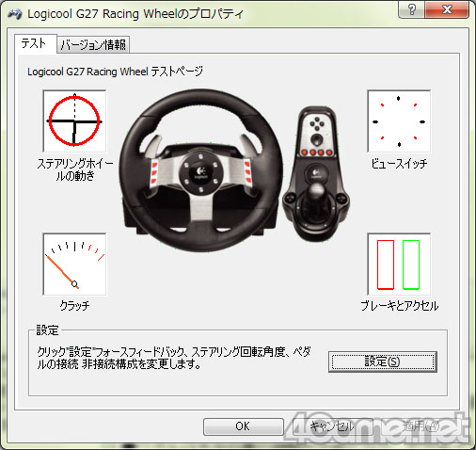Viewport: 476px width, 450px height.
Task: Click the help question mark button
Action: tap(412, 9)
